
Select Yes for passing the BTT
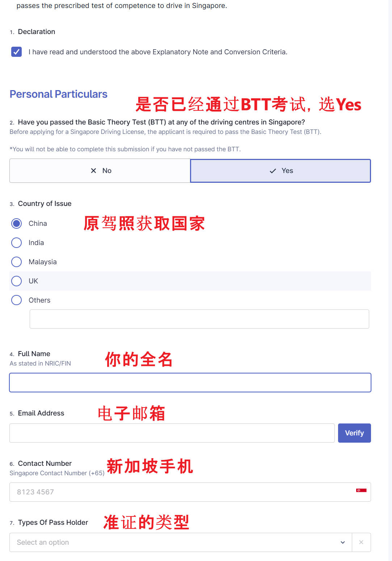(281, 170)
